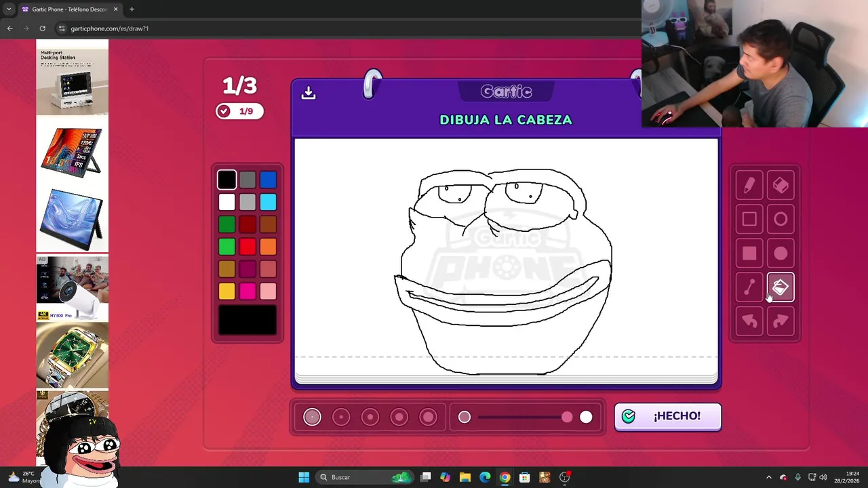Open the tab search dropdown in Chrome
The height and width of the screenshot is (488, 868).
coord(9,9)
